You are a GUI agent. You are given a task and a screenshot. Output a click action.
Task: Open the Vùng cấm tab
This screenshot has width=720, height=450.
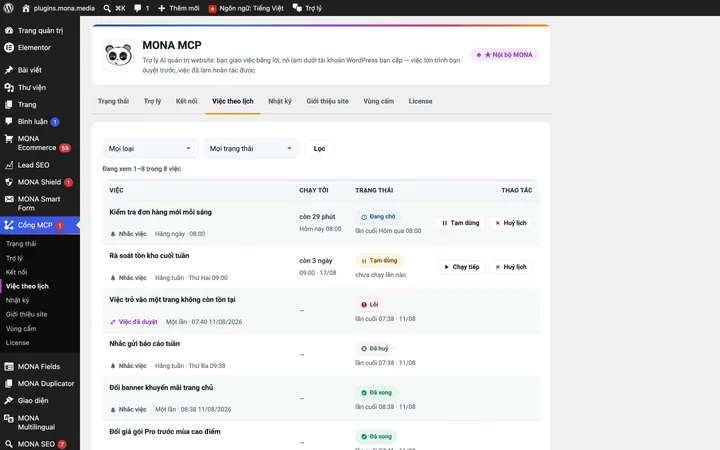pos(378,101)
